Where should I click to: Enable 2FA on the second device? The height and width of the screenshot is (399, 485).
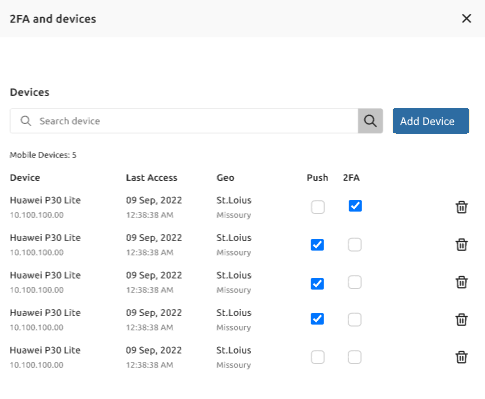click(x=355, y=245)
